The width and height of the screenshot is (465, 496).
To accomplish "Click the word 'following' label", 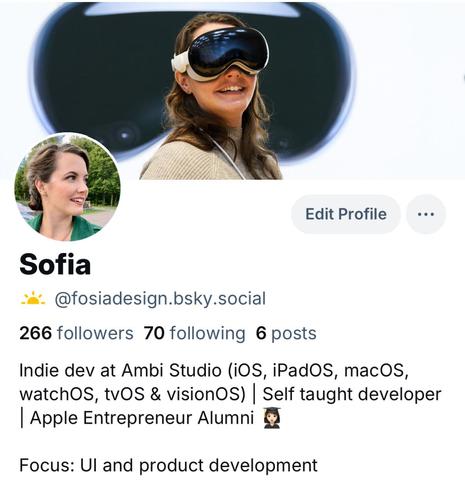I will (207, 334).
